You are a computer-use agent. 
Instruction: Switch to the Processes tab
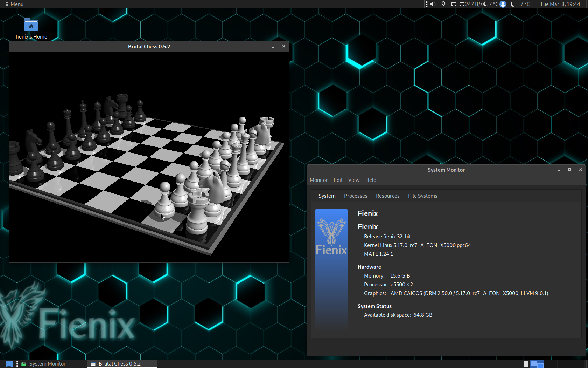point(356,196)
